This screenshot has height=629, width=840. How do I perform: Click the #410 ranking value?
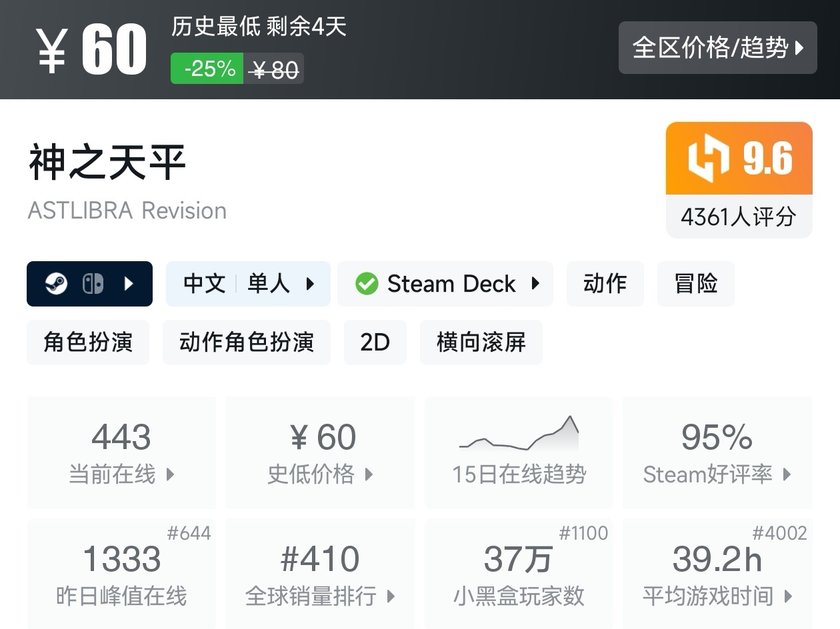320,559
